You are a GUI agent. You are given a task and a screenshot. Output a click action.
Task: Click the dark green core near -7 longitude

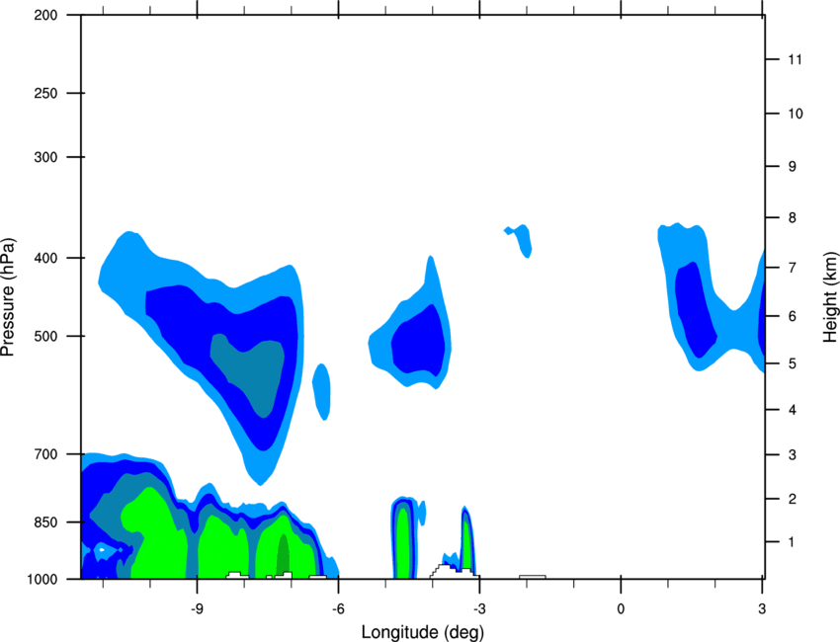coord(283,553)
